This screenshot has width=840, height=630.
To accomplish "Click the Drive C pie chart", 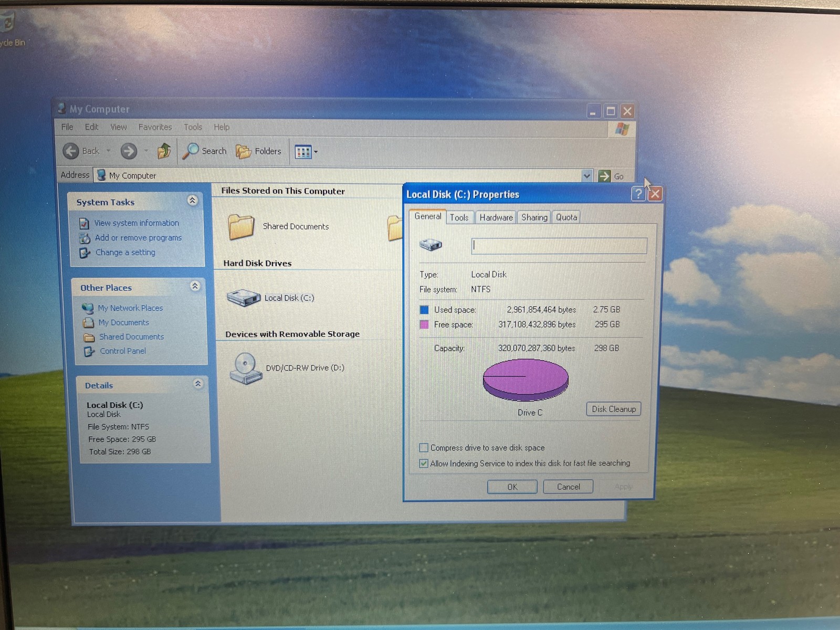I will (x=526, y=380).
